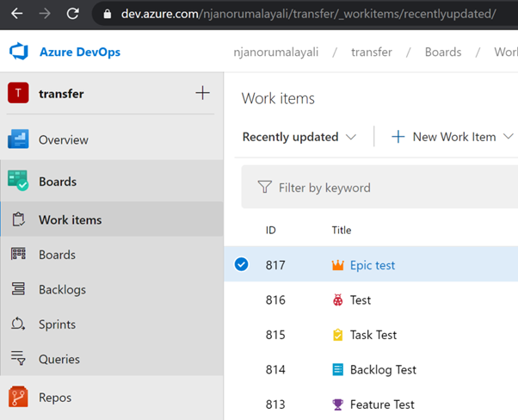Click the Filter by keyword field
Viewport: 518px width, 420px height.
(379, 188)
